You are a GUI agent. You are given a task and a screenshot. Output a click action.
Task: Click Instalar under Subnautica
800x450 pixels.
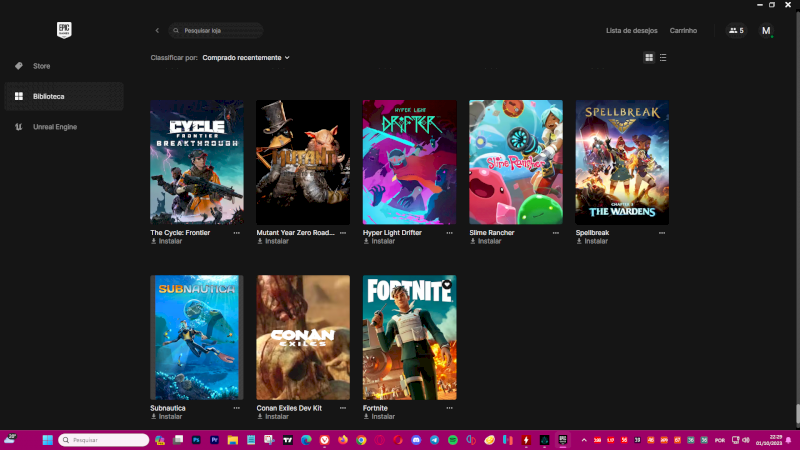click(x=169, y=417)
